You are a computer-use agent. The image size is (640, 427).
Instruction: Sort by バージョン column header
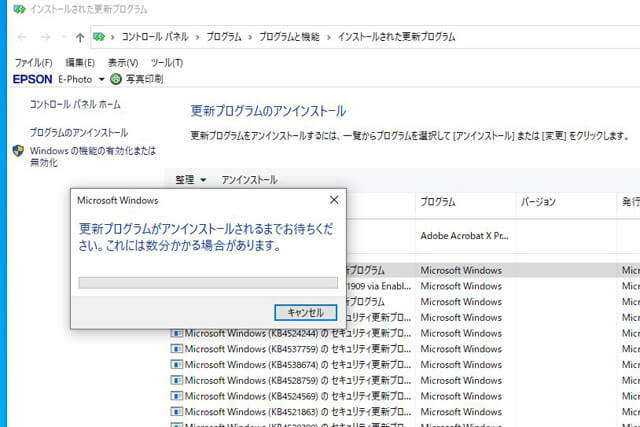(538, 202)
